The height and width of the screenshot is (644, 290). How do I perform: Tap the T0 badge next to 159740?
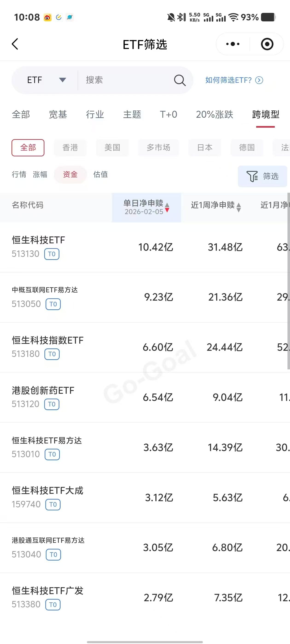(53, 504)
